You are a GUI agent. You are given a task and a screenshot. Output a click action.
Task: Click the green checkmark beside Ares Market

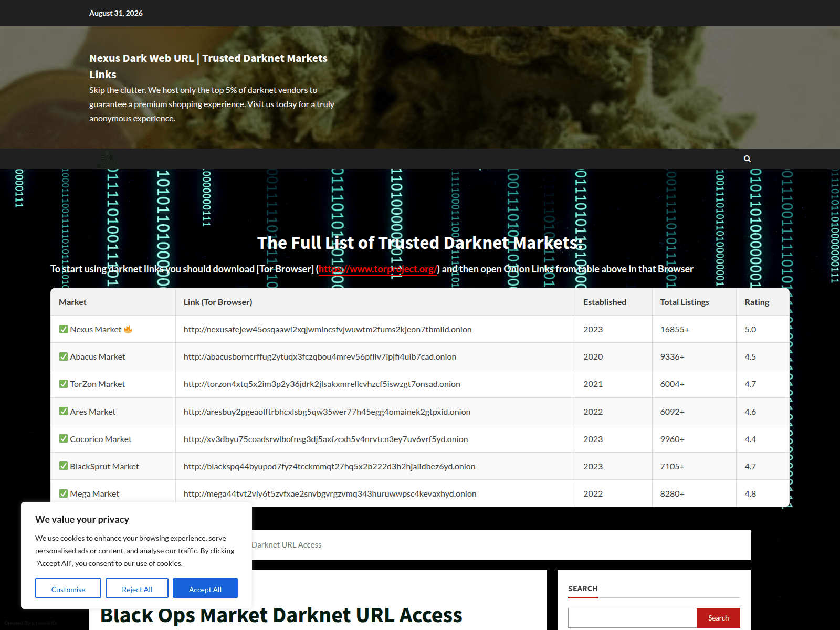point(64,412)
